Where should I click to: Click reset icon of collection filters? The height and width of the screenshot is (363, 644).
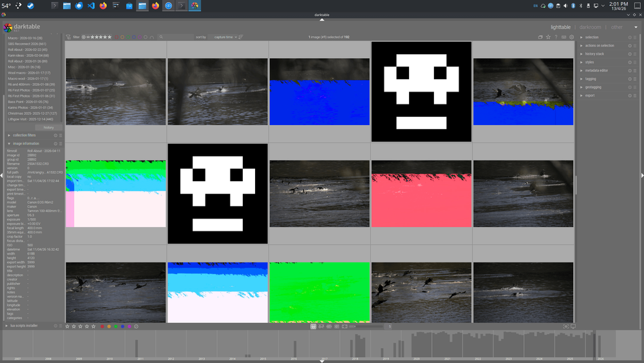tap(55, 135)
